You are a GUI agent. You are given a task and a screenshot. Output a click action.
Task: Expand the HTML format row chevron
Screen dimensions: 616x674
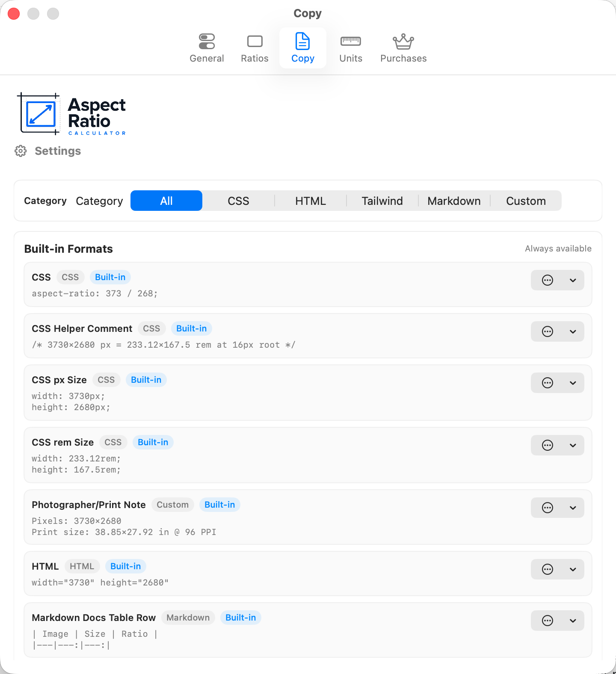click(x=573, y=569)
